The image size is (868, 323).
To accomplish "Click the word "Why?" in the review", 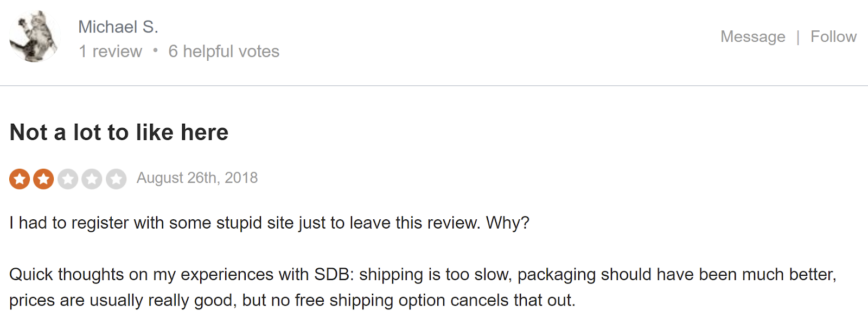I will 507,223.
